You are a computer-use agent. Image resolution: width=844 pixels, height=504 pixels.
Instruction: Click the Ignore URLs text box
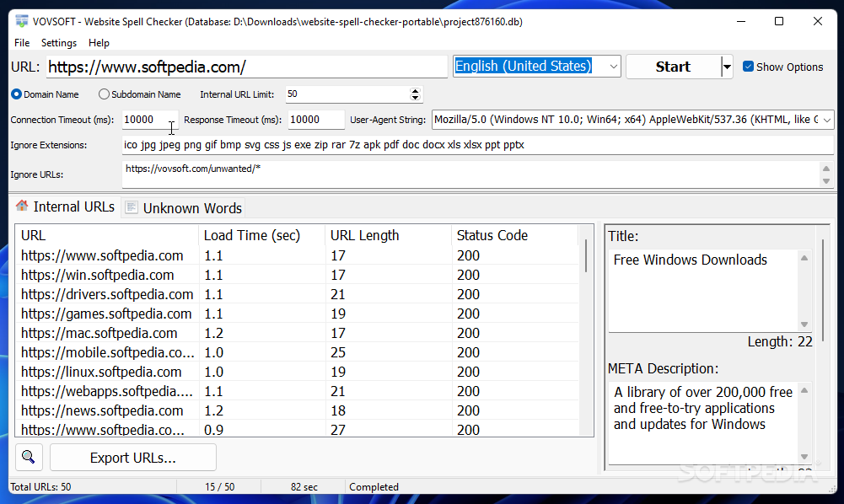[x=471, y=174]
